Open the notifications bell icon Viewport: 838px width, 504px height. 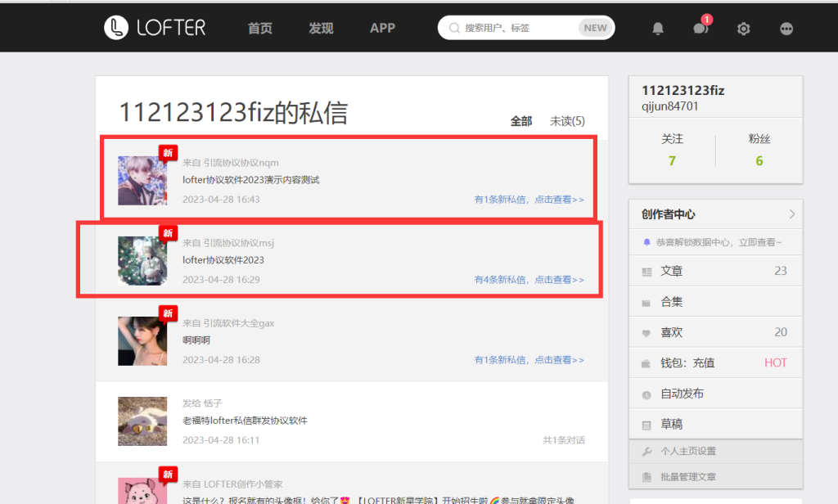(x=658, y=29)
